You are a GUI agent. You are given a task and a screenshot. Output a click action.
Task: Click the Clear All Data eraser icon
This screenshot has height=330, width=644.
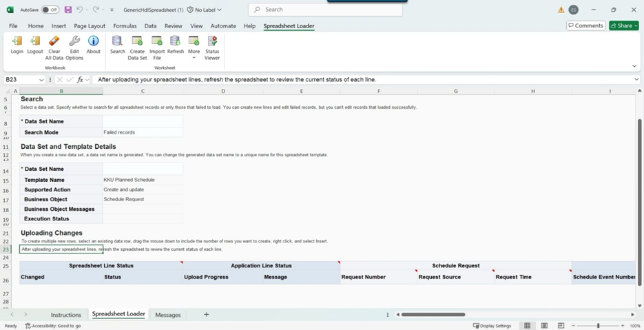coord(54,43)
